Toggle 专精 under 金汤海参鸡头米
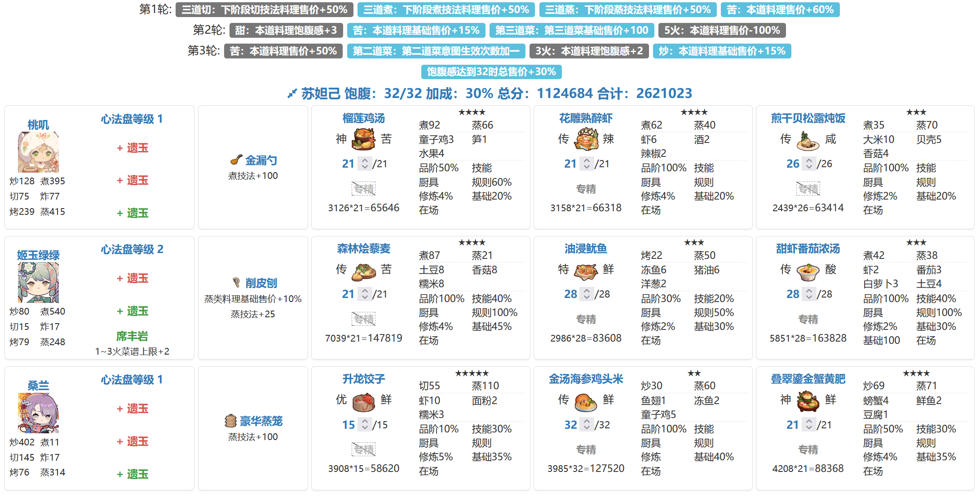The height and width of the screenshot is (498, 980). pos(586,450)
